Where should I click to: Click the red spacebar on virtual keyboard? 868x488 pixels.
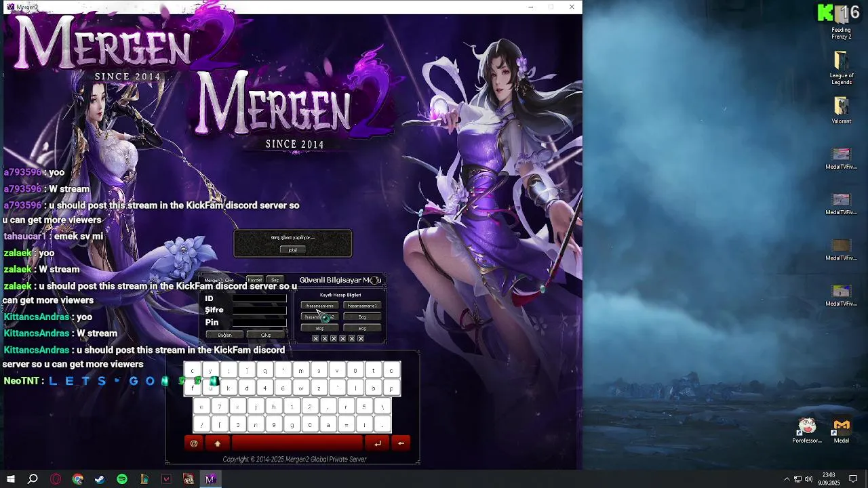coord(297,443)
